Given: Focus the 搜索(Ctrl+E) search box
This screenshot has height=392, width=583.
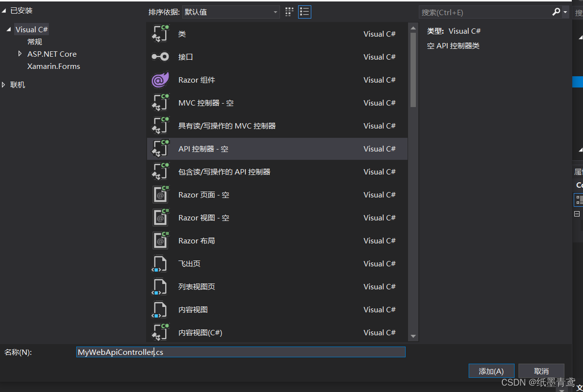Looking at the screenshot, I should click(484, 12).
